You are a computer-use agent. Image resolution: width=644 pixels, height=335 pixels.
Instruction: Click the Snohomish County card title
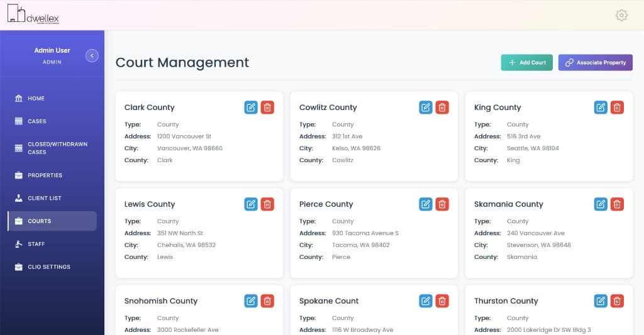[x=161, y=301]
